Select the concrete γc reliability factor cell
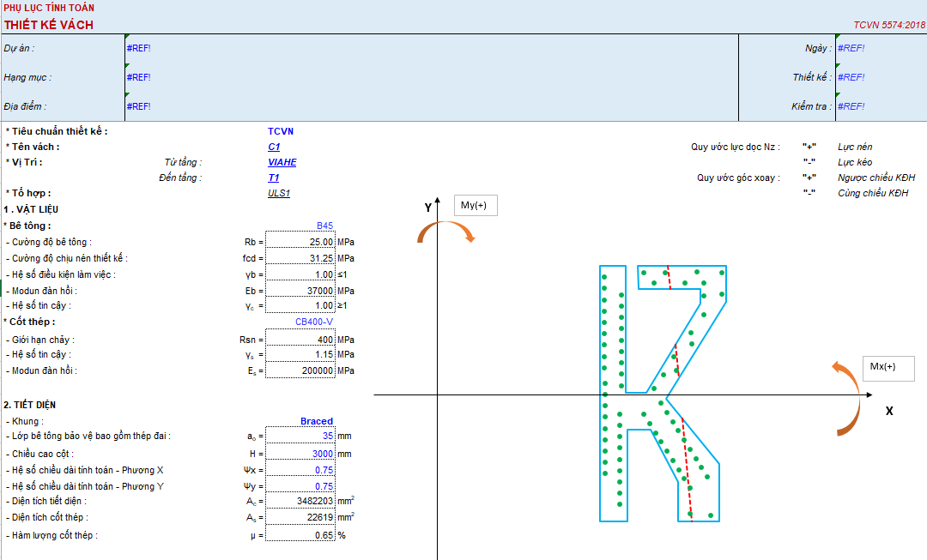The height and width of the screenshot is (560, 927). tap(300, 305)
